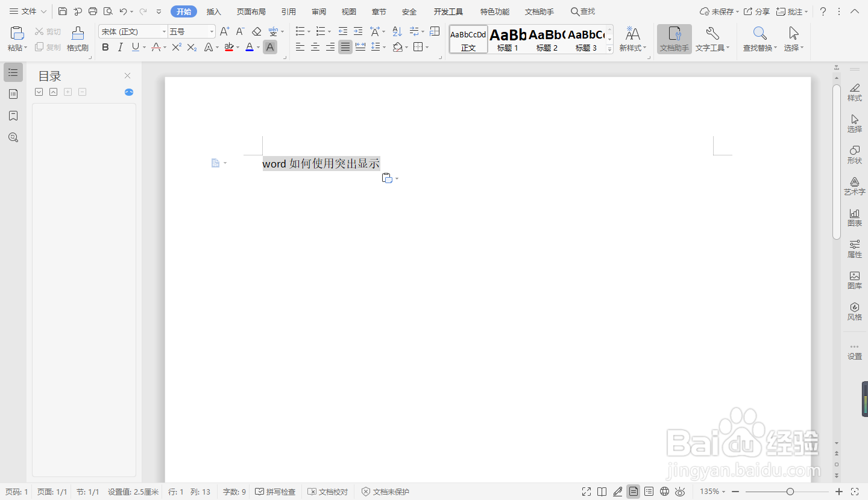Click the text highlight color button
Viewport: 868px width, 500px height.
[229, 47]
